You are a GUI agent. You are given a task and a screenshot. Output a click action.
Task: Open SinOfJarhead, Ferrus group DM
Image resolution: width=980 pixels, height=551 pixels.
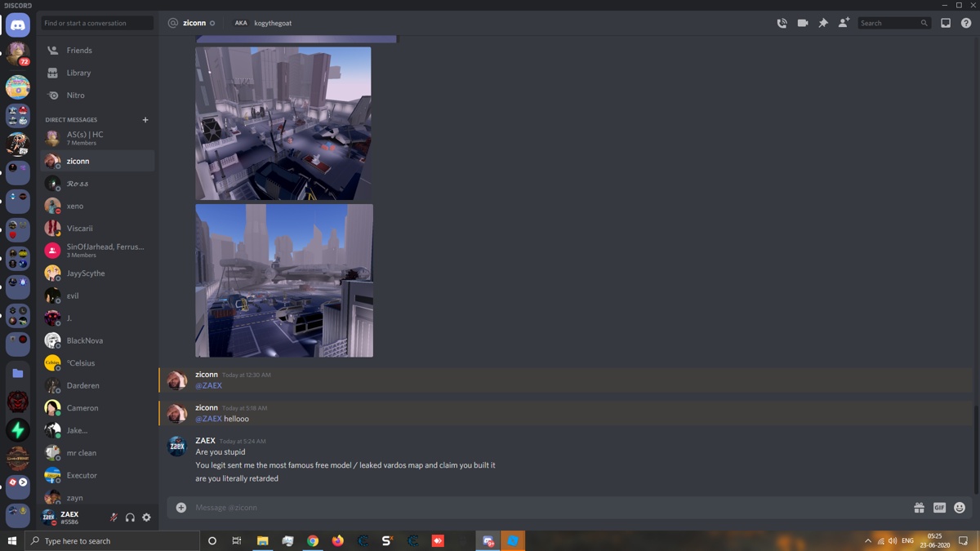[x=97, y=251]
